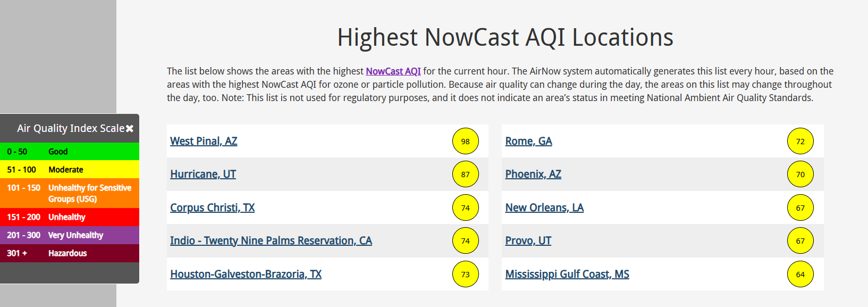868x307 pixels.
Task: Open Indio - Twenty Nine Palms Reservation link
Action: [x=271, y=240]
